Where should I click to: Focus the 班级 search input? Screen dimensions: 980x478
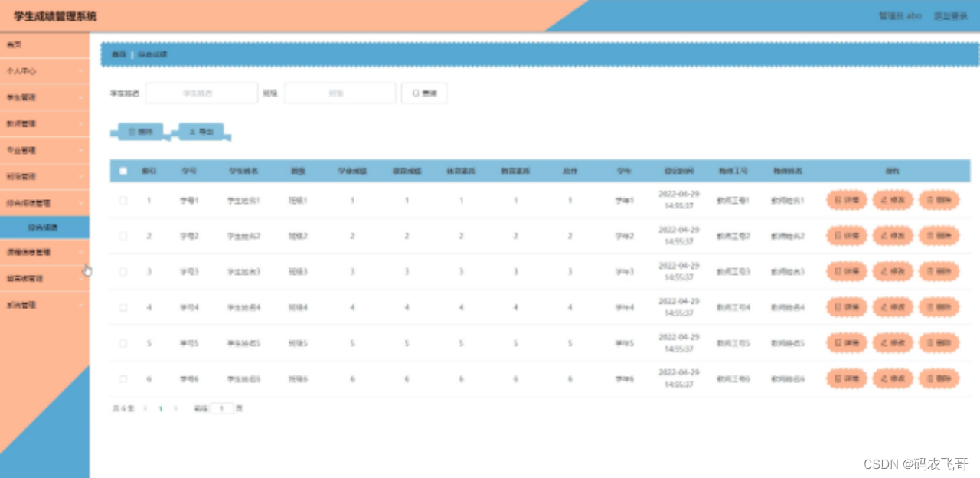[340, 93]
